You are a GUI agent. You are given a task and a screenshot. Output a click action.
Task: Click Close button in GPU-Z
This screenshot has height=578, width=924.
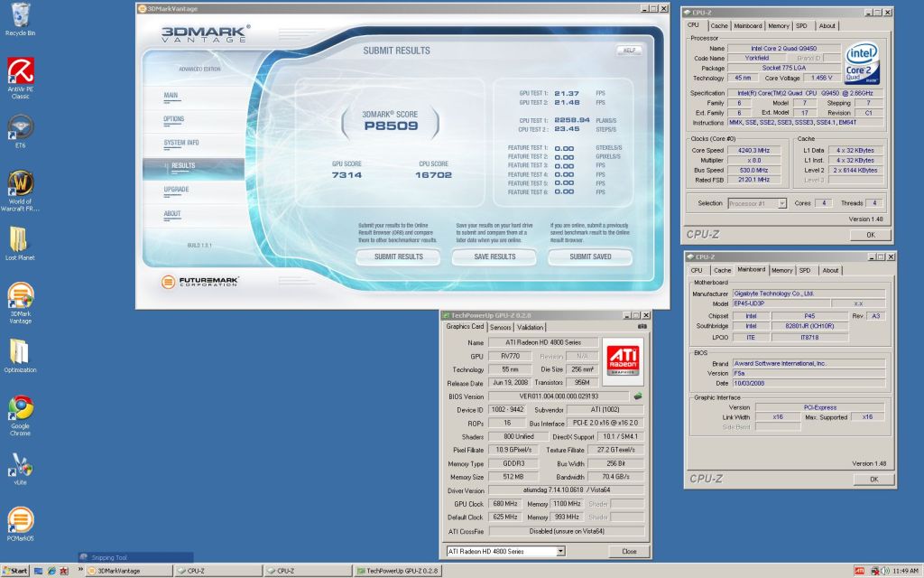629,552
